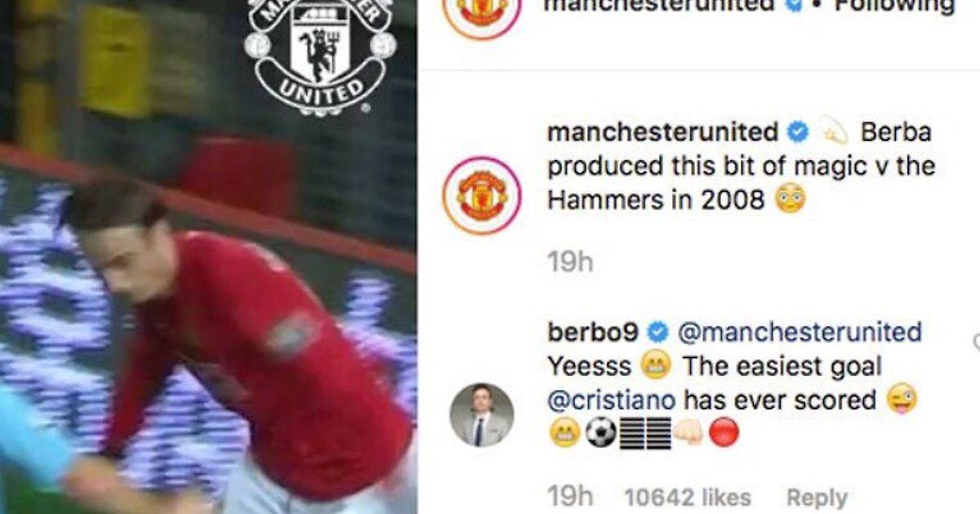
Task: Click verified badge beside caption's manchesterunited name
Action: point(797,132)
